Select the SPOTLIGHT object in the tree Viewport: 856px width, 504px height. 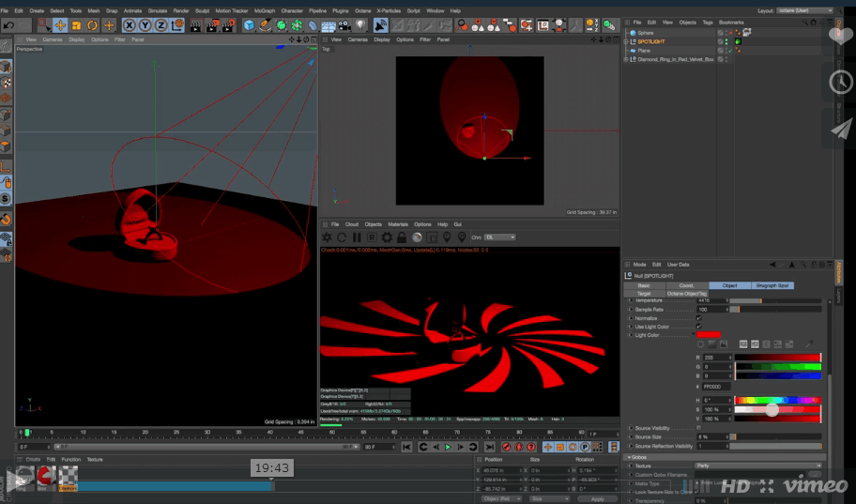click(x=651, y=41)
